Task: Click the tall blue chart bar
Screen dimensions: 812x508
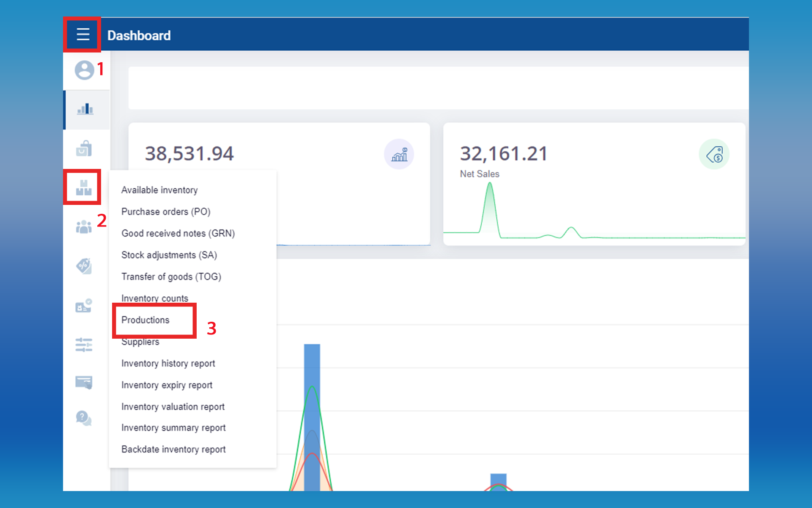Action: pyautogui.click(x=312, y=364)
